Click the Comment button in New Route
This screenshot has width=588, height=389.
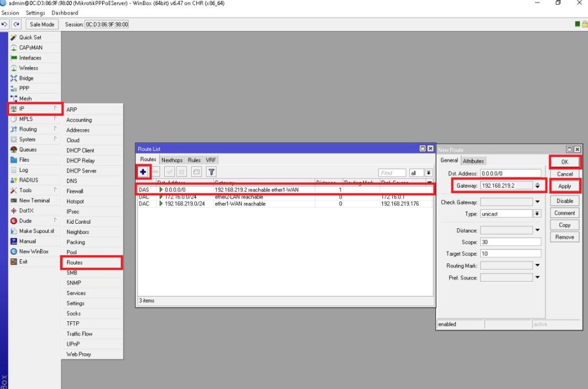coord(565,213)
